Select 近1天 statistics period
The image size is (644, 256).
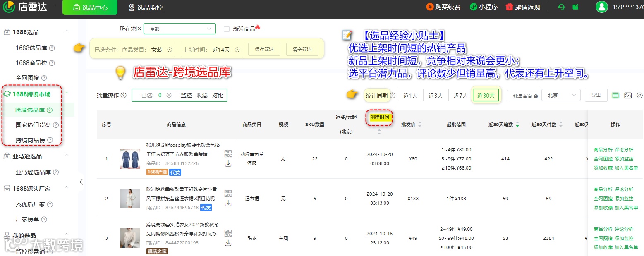410,96
